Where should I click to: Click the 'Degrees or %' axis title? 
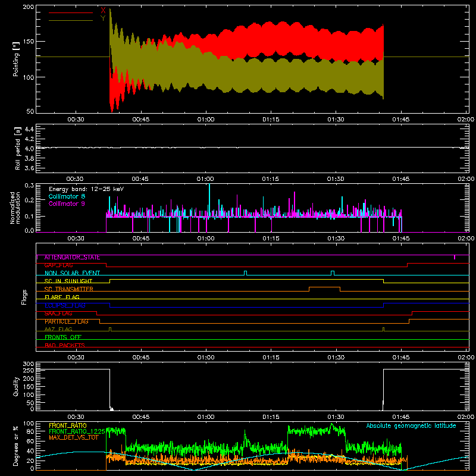tap(16, 446)
